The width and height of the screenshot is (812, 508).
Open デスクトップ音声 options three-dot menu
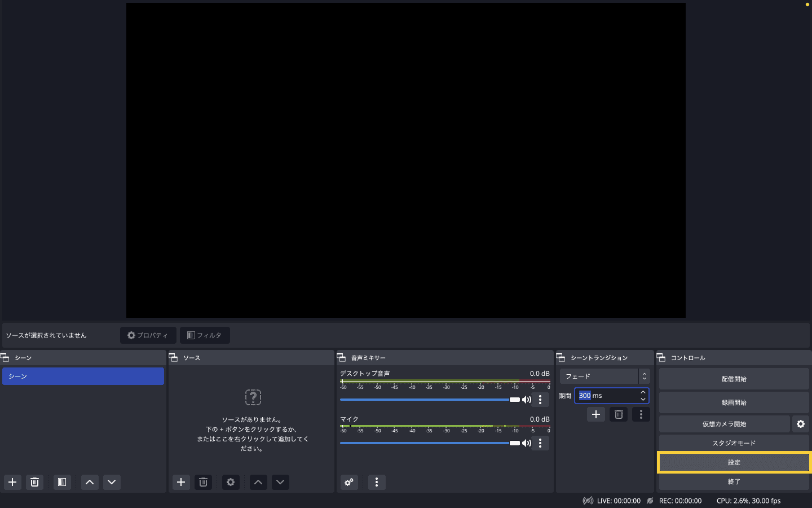[540, 400]
